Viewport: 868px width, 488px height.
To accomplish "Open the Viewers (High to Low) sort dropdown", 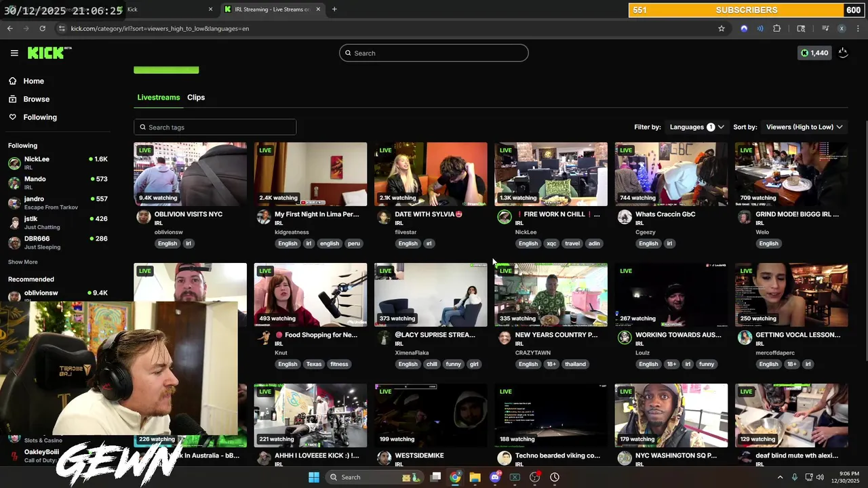I will (804, 127).
